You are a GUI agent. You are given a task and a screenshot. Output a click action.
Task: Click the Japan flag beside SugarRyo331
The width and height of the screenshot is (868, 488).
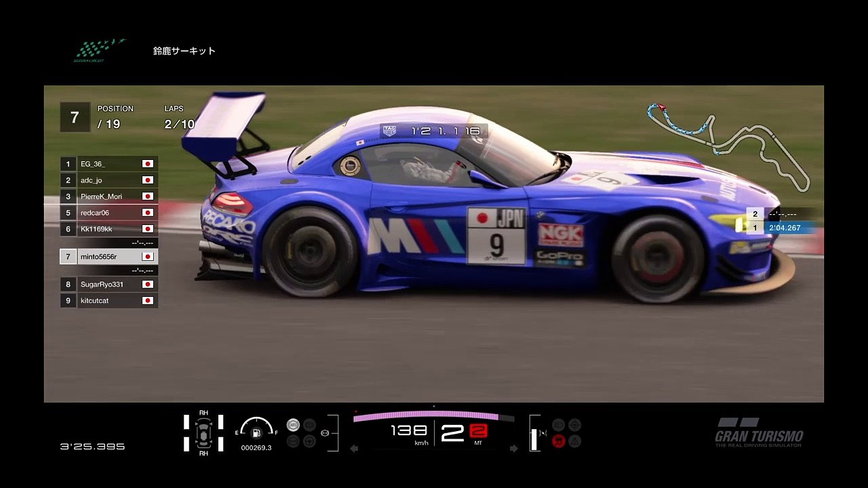(x=147, y=285)
